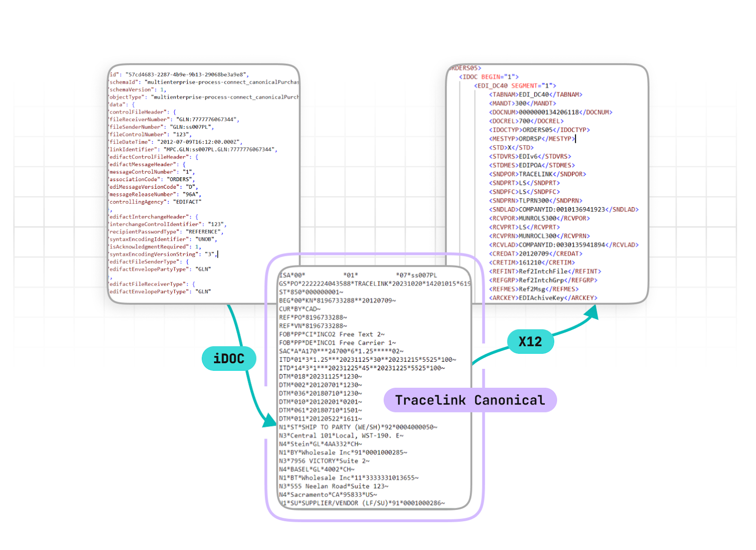Select the "isAcknowledgmentRequired": 1 line

click(x=155, y=247)
